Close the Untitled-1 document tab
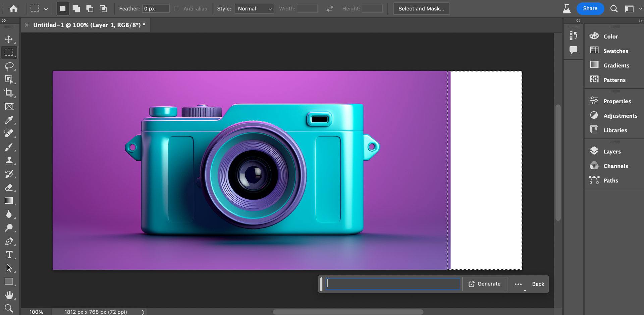This screenshot has width=644, height=315. tap(26, 25)
